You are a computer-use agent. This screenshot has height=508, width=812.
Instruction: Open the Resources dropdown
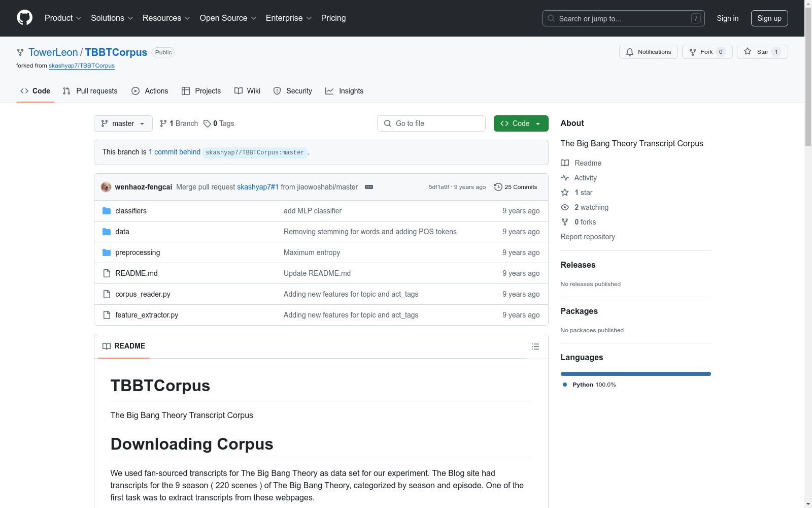166,18
